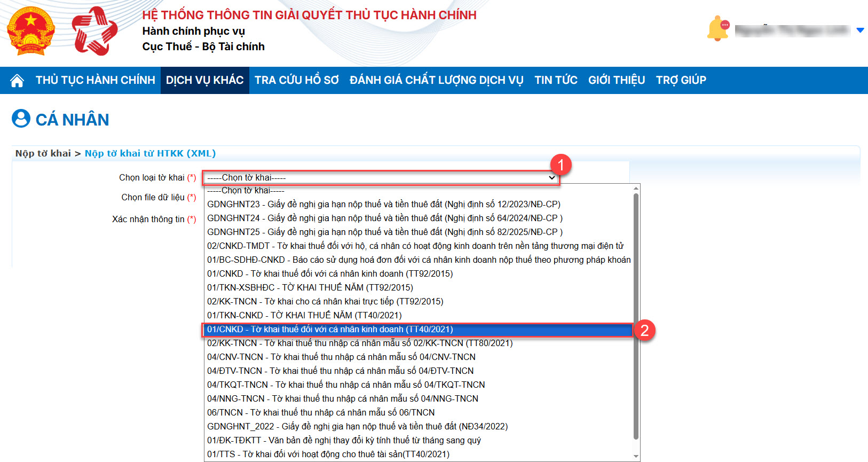
Task: Open the notification bell icon
Action: (x=717, y=29)
